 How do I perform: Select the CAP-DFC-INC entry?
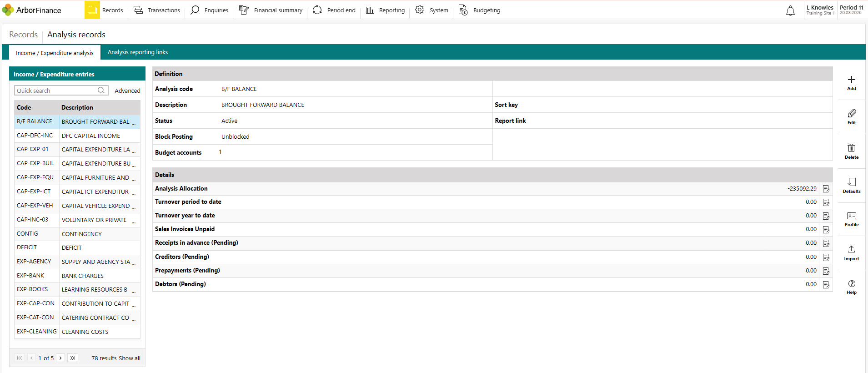[x=77, y=136]
